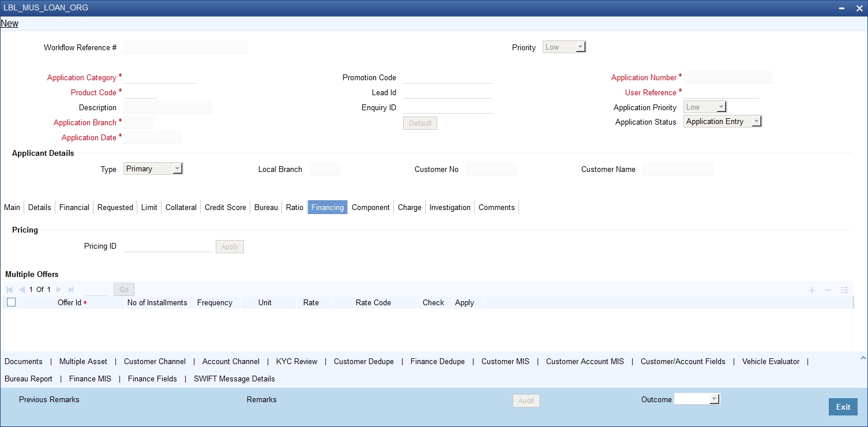Go to last page of Multiple Offers
This screenshot has height=427, width=868.
[71, 290]
